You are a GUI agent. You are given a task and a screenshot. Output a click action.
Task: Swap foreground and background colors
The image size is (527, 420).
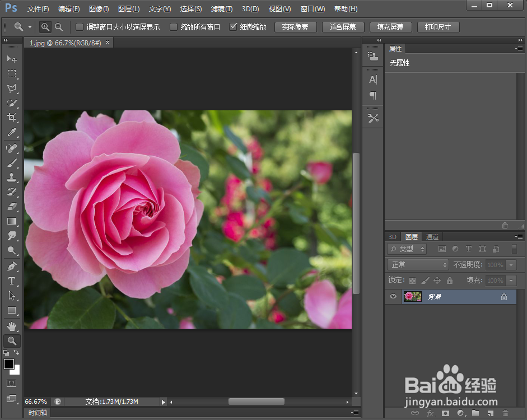(16, 352)
